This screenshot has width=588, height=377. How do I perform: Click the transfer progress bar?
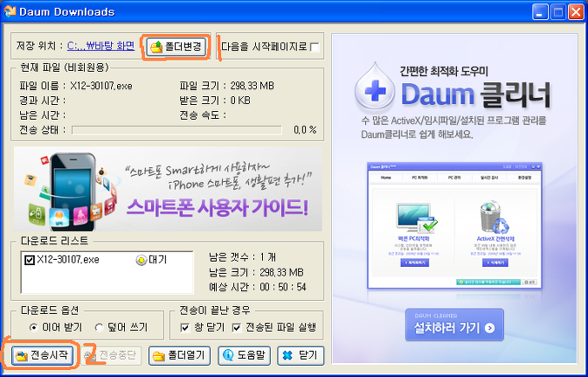click(x=176, y=130)
